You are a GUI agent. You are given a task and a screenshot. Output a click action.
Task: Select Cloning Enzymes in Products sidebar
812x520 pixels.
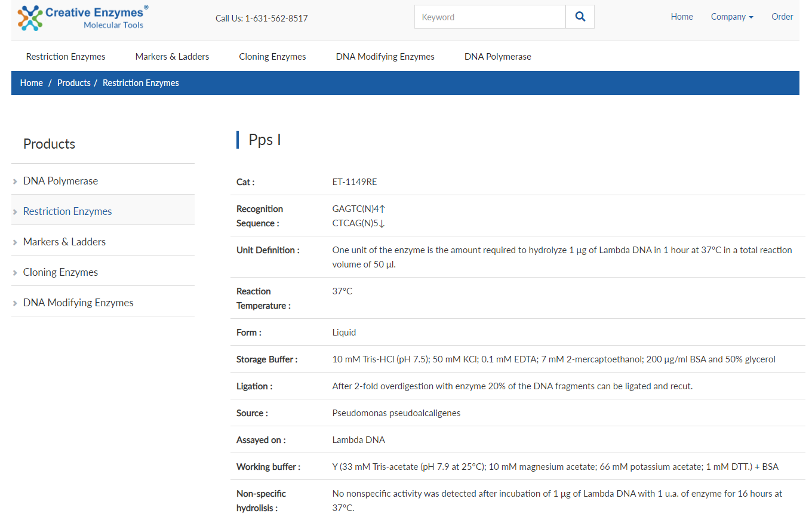pyautogui.click(x=60, y=272)
